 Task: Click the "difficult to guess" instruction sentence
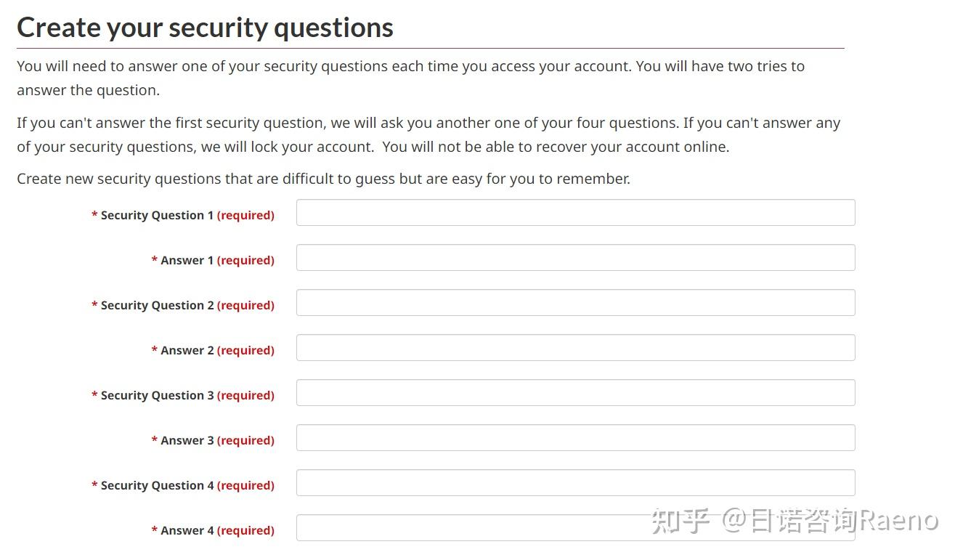tap(323, 179)
